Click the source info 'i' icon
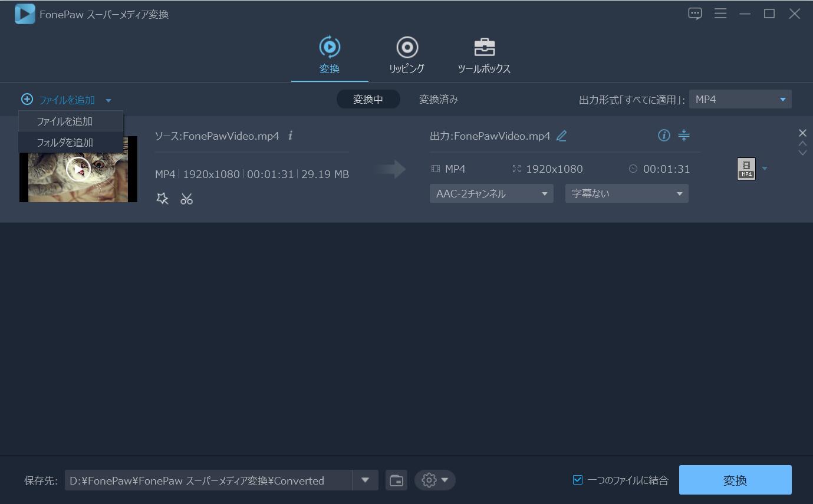Screen dimensions: 813x504 pyautogui.click(x=290, y=136)
